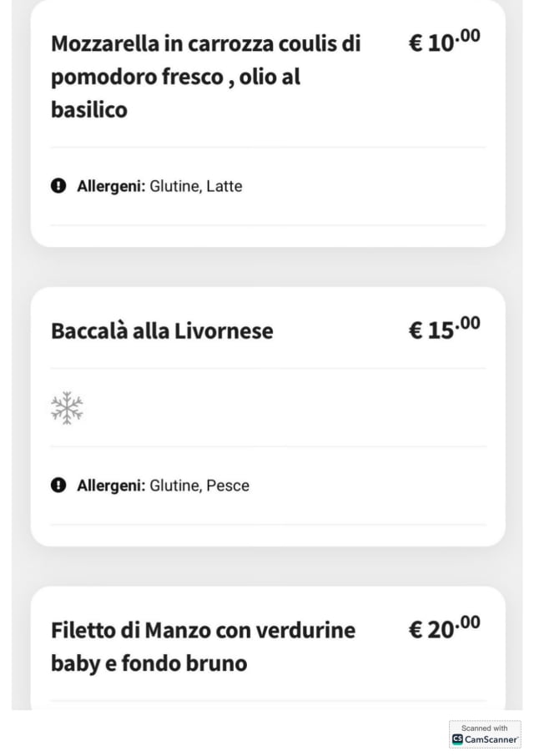This screenshot has height=756, width=534.
Task: Select Glutine allergen on the Mozzarella card
Action: (174, 186)
